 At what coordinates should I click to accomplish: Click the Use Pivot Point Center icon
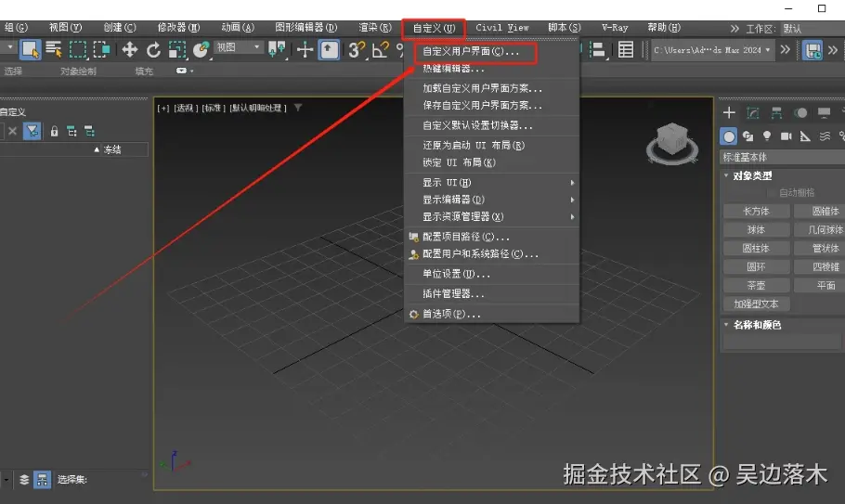(277, 50)
